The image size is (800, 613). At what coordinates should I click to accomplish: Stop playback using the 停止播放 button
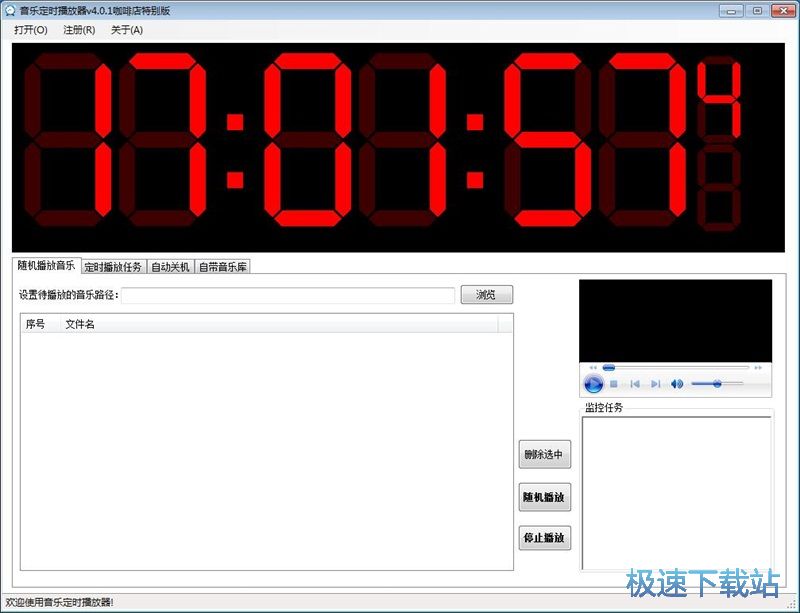543,538
